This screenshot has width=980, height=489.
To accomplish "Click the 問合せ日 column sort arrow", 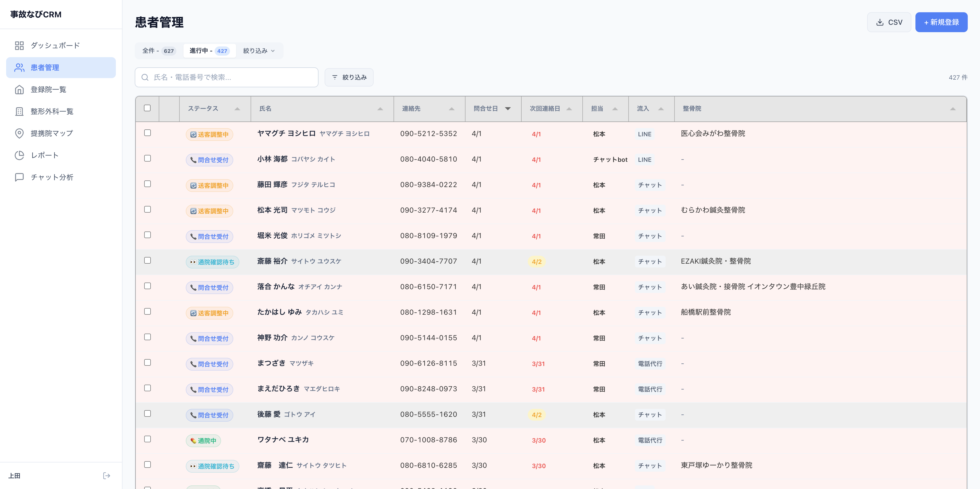I will (508, 108).
